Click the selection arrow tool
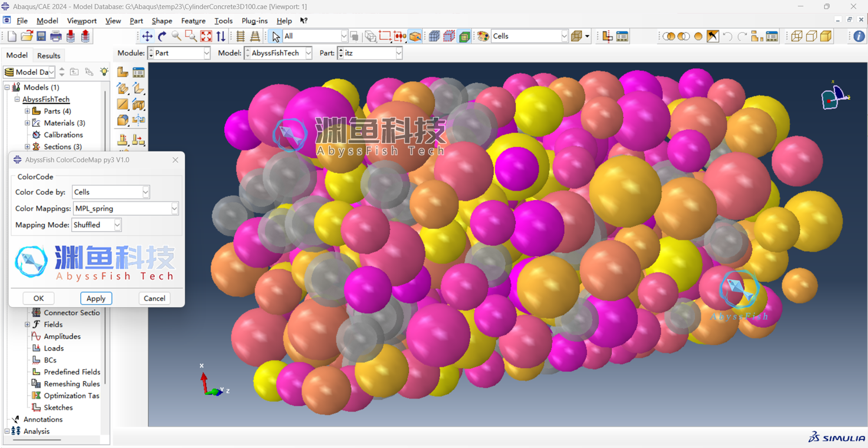The width and height of the screenshot is (868, 448). point(276,36)
